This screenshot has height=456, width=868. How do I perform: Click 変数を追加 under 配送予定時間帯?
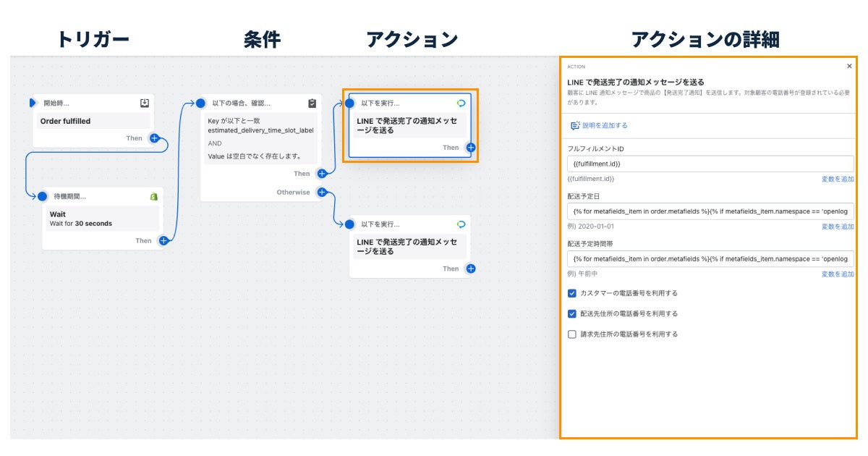click(x=837, y=274)
